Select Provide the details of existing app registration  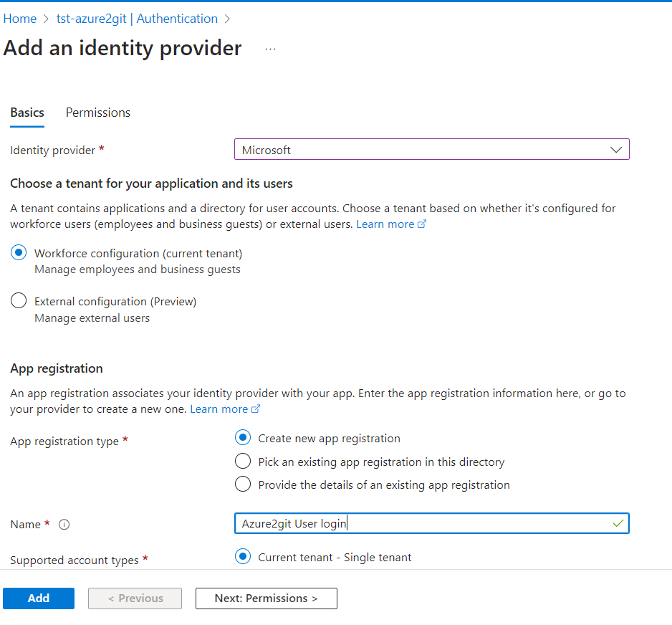pos(242,484)
